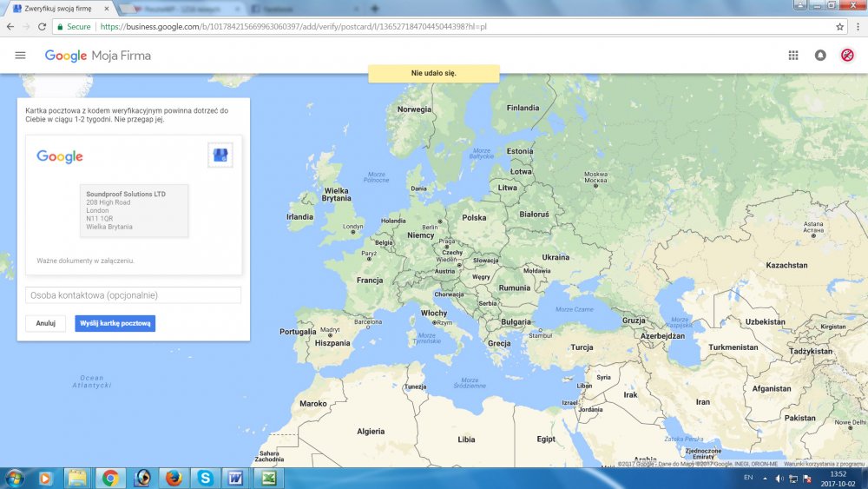868x489 pixels.
Task: Open a new browser tab
Action: pyautogui.click(x=375, y=9)
